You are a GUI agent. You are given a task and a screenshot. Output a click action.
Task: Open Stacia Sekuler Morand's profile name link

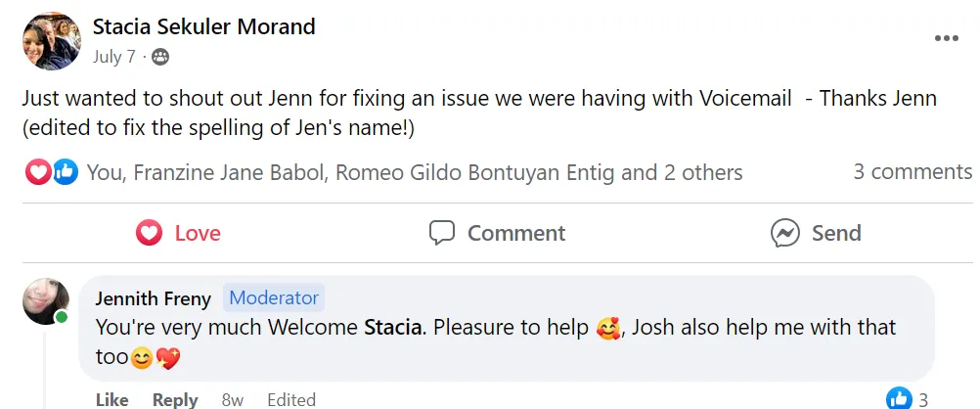[203, 26]
